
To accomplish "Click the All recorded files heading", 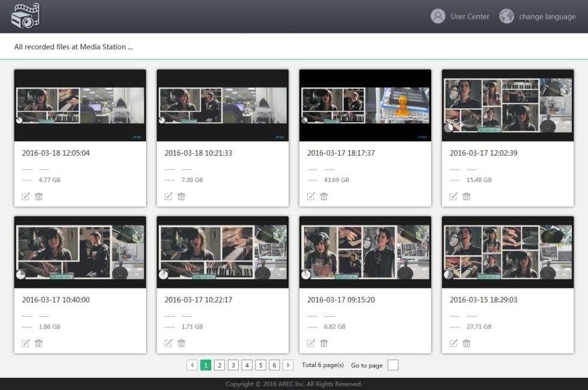I will [73, 47].
